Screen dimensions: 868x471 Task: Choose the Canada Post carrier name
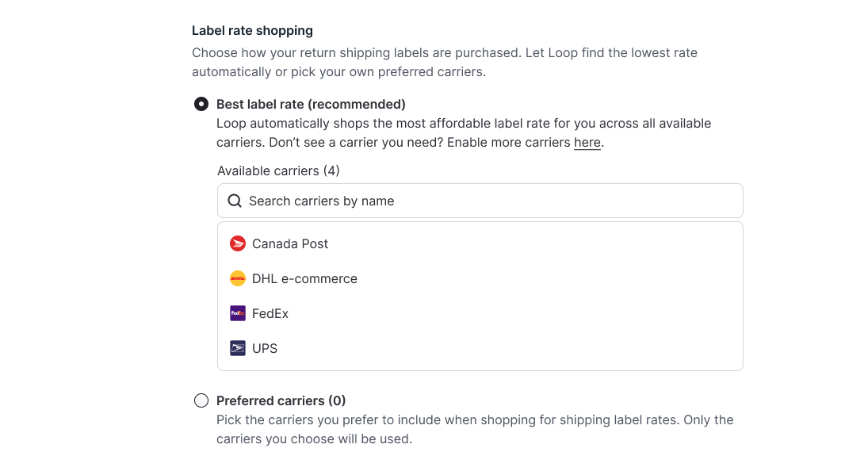(290, 243)
